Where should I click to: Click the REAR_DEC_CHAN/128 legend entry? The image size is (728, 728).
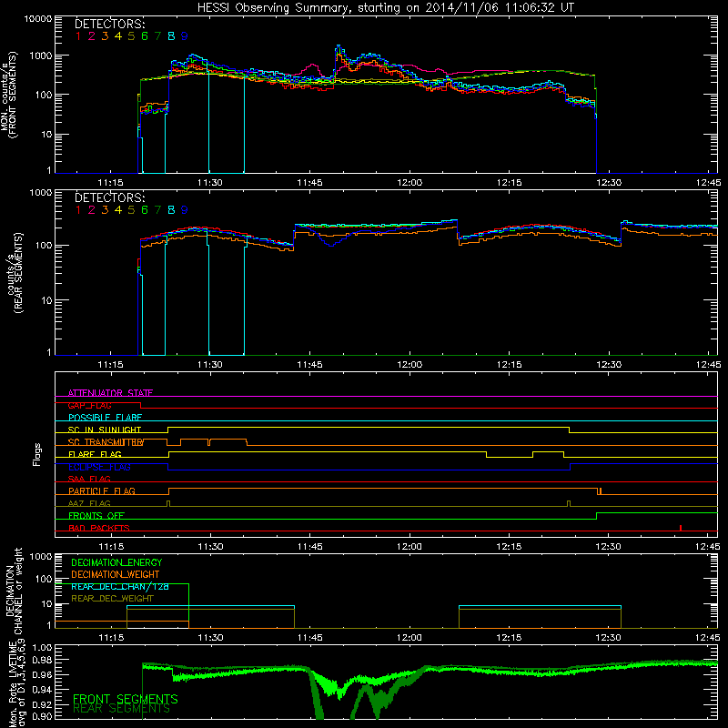coord(120,586)
